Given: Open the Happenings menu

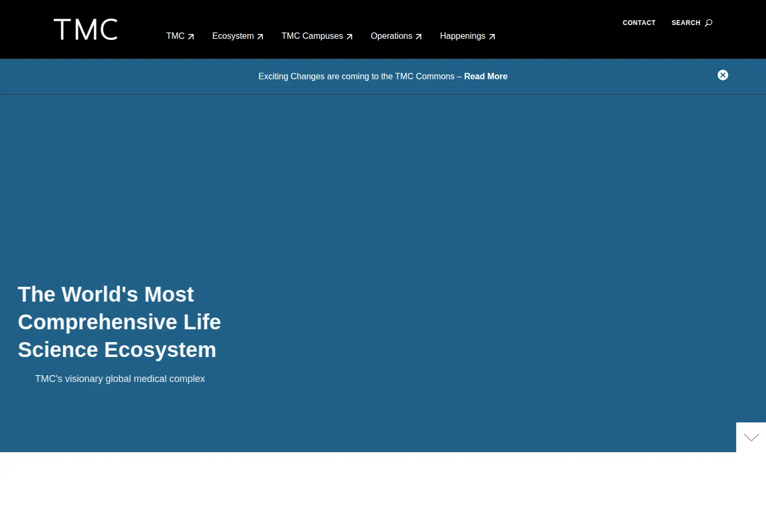Looking at the screenshot, I should [468, 36].
